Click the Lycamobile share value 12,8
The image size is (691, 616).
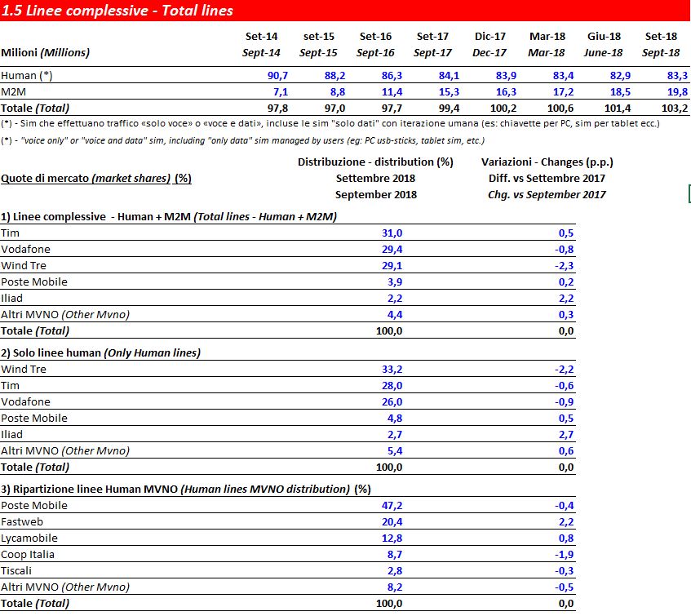point(391,538)
